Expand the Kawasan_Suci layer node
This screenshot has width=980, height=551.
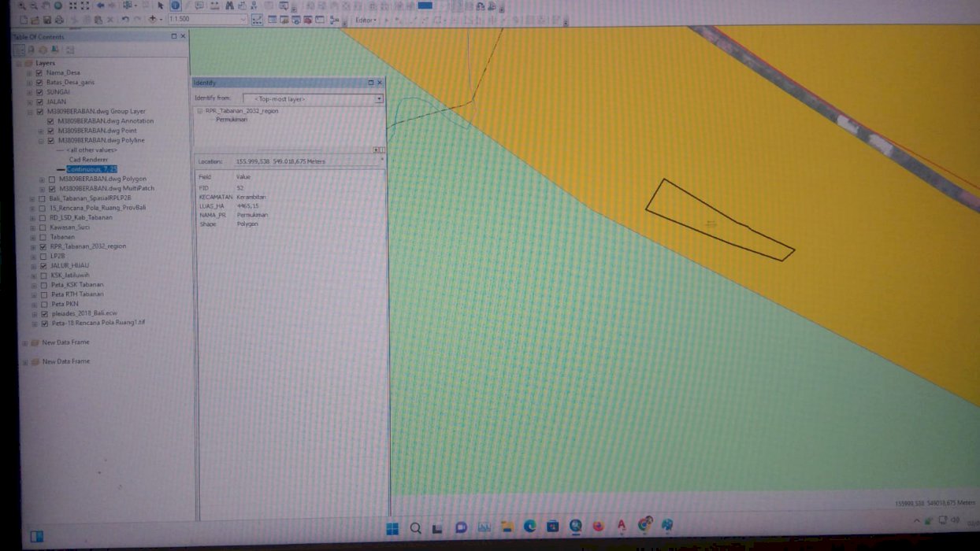[x=32, y=227]
